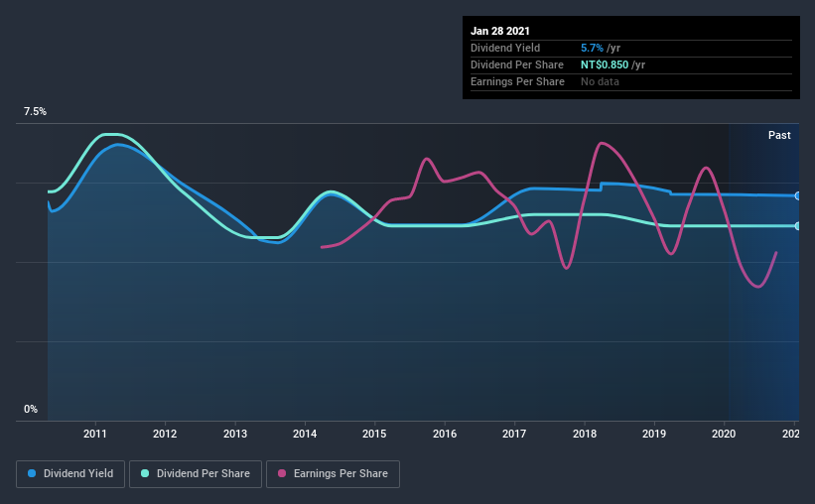This screenshot has width=815, height=504.
Task: Click the 2020 x-axis label
Action: (724, 434)
